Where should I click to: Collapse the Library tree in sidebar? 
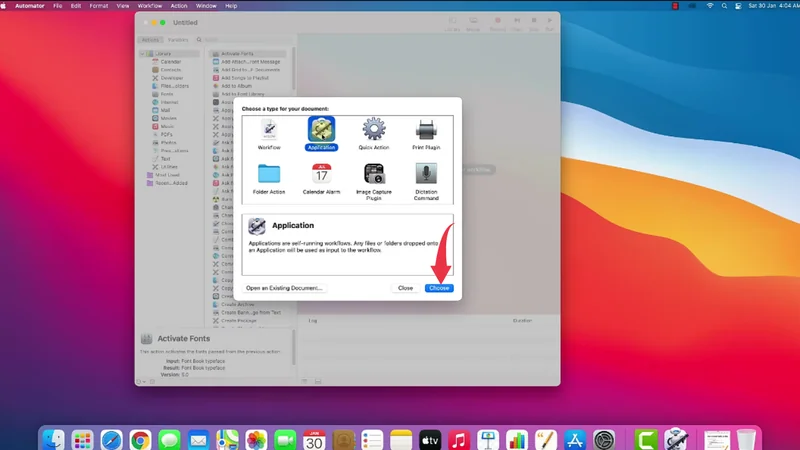(x=143, y=53)
